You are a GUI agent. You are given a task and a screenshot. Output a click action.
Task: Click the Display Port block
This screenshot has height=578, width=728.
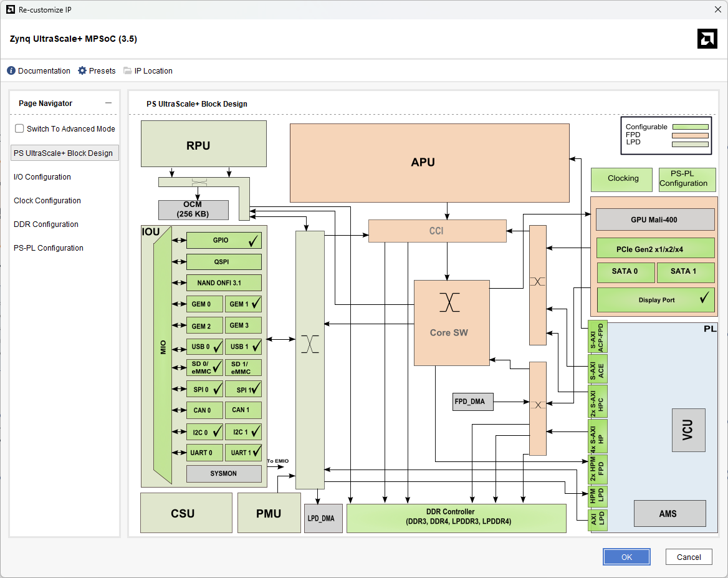click(x=656, y=300)
